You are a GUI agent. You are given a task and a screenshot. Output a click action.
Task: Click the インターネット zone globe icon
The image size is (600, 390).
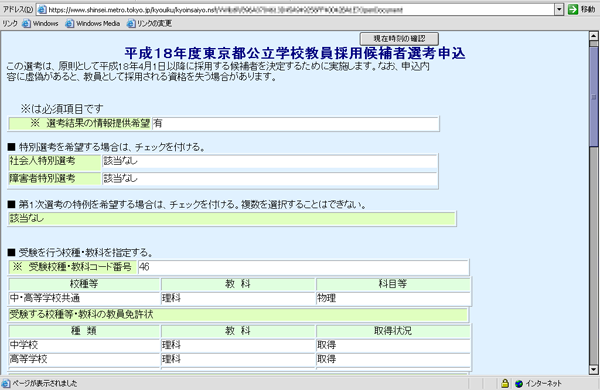point(519,383)
